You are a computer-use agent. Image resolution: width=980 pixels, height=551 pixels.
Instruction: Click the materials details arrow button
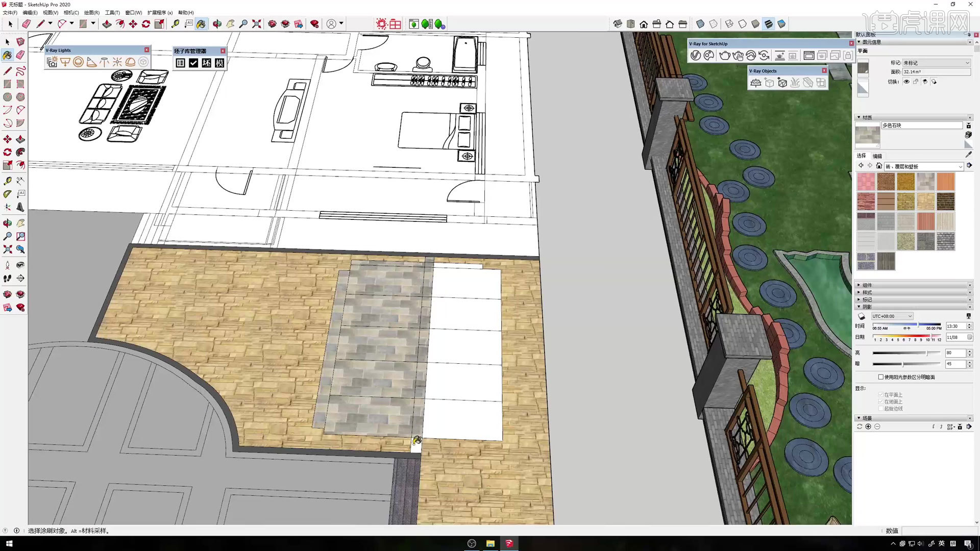[x=969, y=165]
